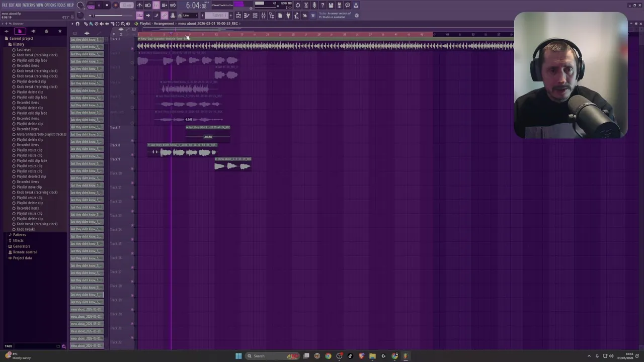Select the playlist Playback speaker tool
The width and height of the screenshot is (644, 362).
pyautogui.click(x=128, y=24)
